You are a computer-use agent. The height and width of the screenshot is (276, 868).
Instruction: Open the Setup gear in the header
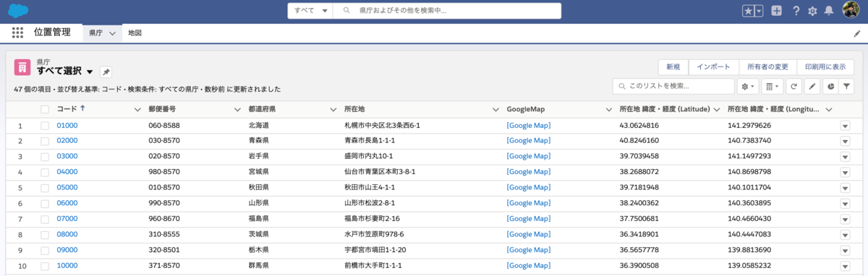(x=812, y=11)
